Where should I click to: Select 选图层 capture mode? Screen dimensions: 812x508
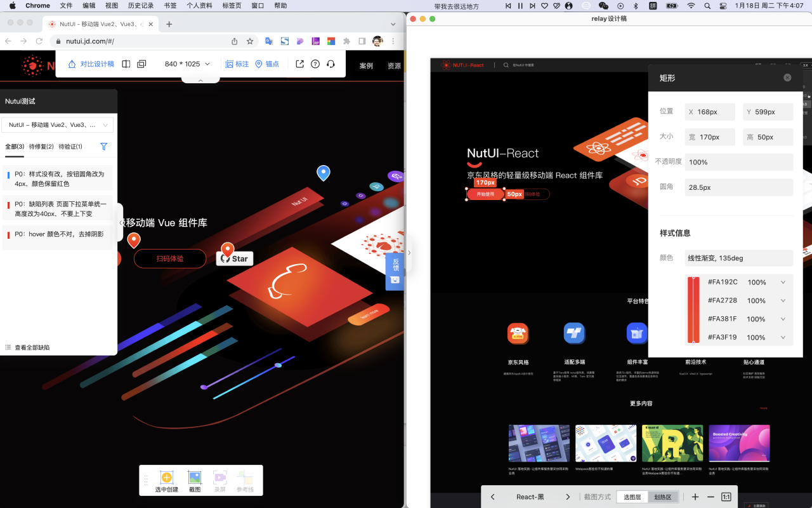pyautogui.click(x=632, y=497)
